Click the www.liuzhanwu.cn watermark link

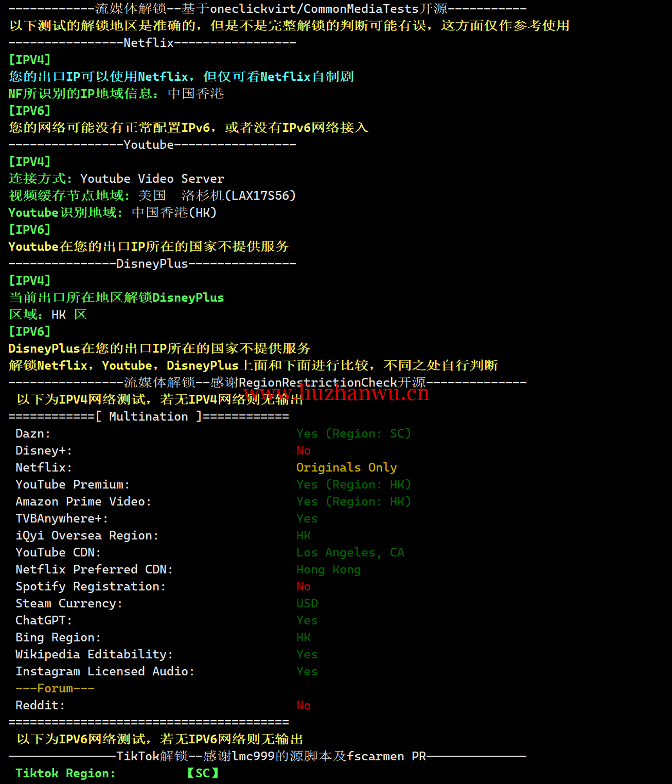click(x=337, y=393)
